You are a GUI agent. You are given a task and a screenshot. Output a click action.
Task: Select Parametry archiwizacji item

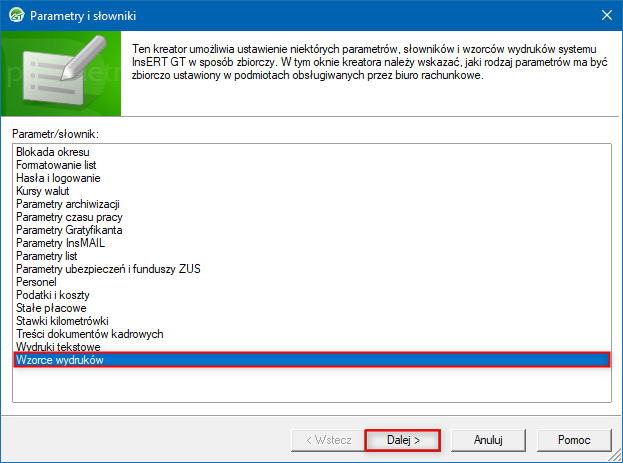(x=312, y=204)
